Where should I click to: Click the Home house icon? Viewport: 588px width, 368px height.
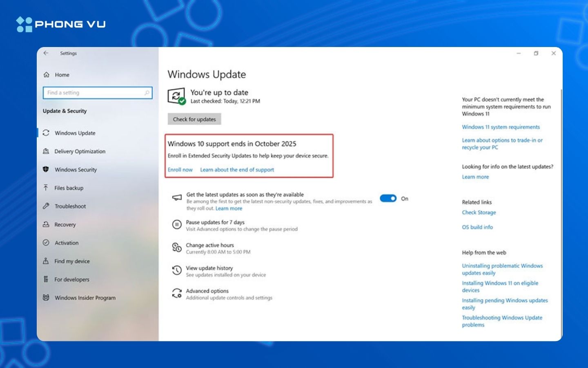tap(47, 75)
